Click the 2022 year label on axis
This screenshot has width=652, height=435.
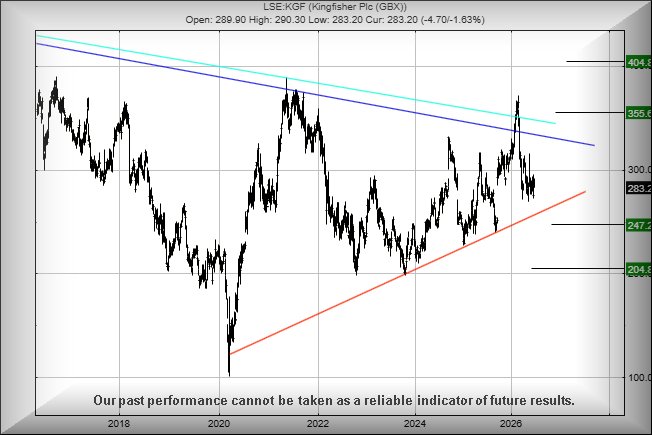tap(318, 424)
